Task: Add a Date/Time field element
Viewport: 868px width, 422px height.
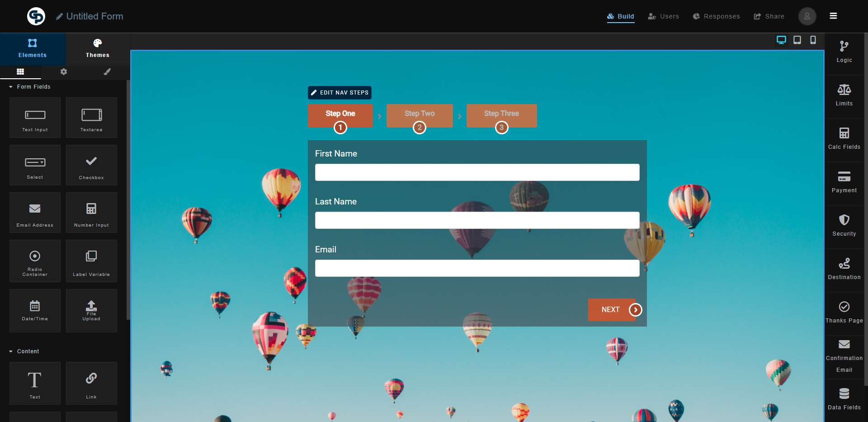Action: click(35, 311)
